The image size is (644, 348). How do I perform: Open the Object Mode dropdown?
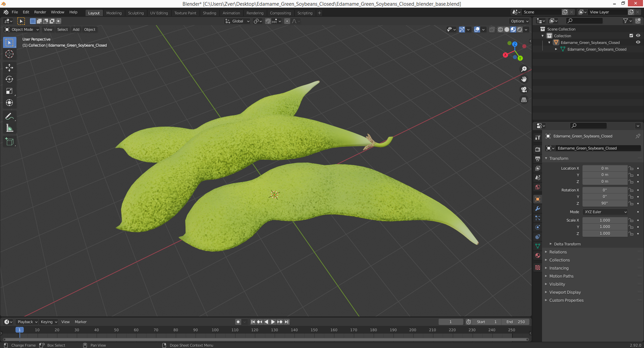(x=22, y=30)
